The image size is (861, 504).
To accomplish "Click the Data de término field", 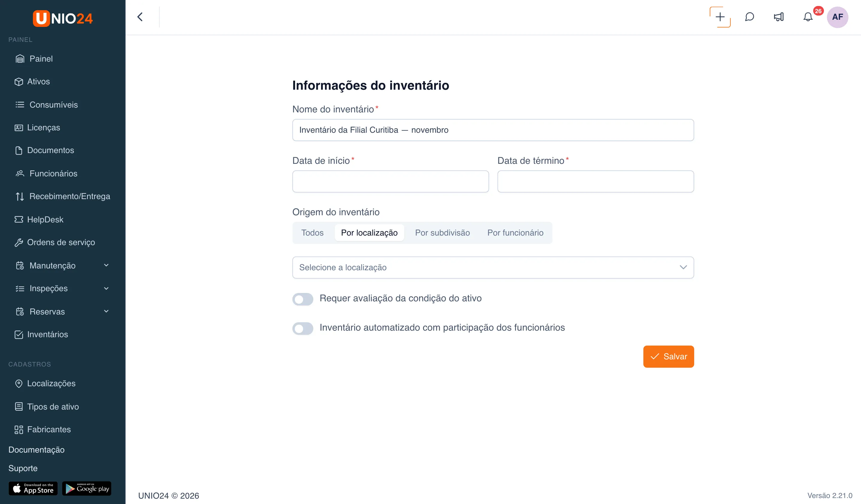I will 596,181.
